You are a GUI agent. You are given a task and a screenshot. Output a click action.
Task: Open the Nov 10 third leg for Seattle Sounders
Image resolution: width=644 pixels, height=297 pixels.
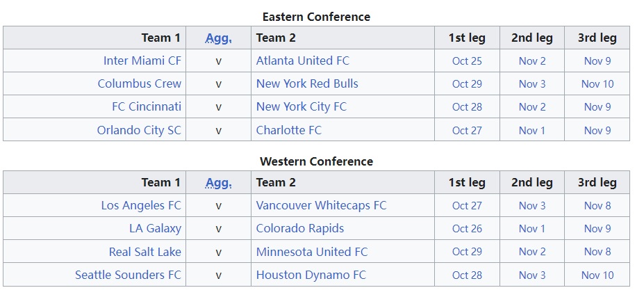coord(597,275)
